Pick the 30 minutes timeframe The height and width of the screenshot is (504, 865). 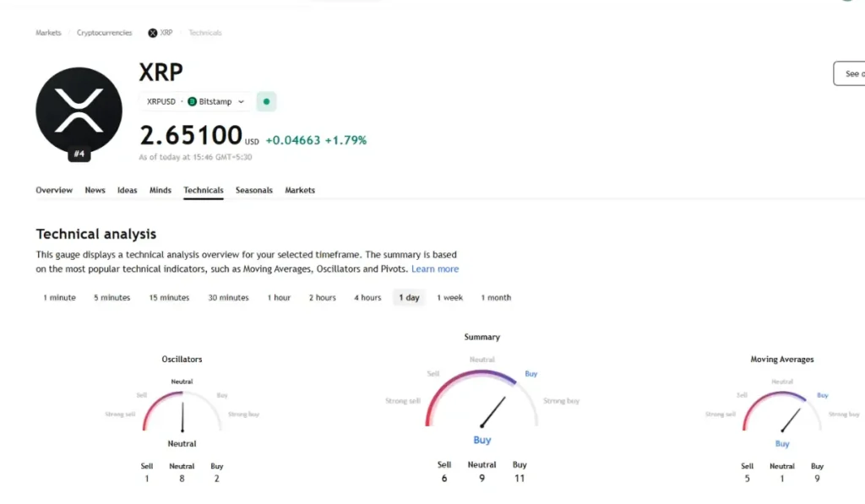(x=228, y=298)
